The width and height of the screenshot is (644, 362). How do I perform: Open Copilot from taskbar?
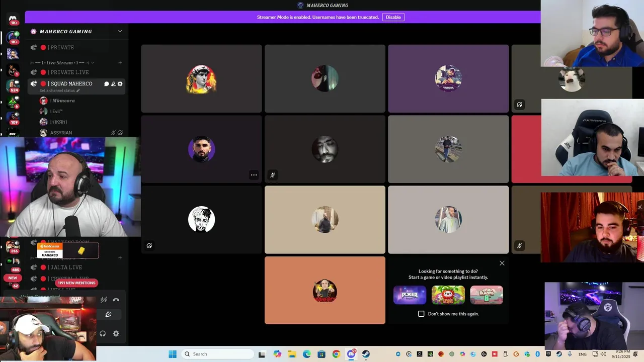point(277,354)
